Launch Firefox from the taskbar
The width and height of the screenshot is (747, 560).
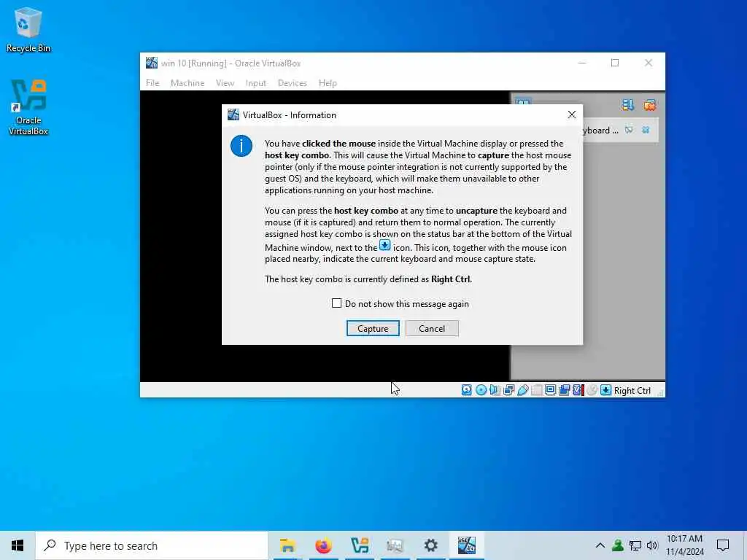click(323, 545)
